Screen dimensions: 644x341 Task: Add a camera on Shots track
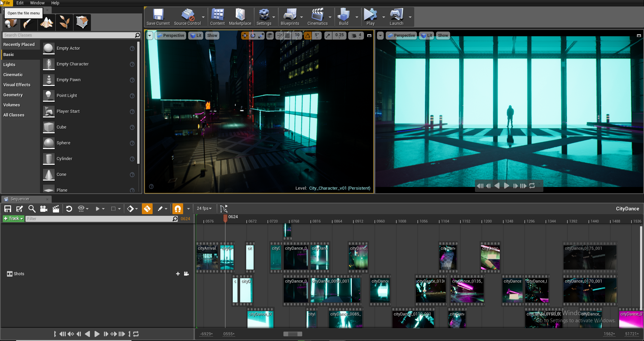click(x=186, y=274)
